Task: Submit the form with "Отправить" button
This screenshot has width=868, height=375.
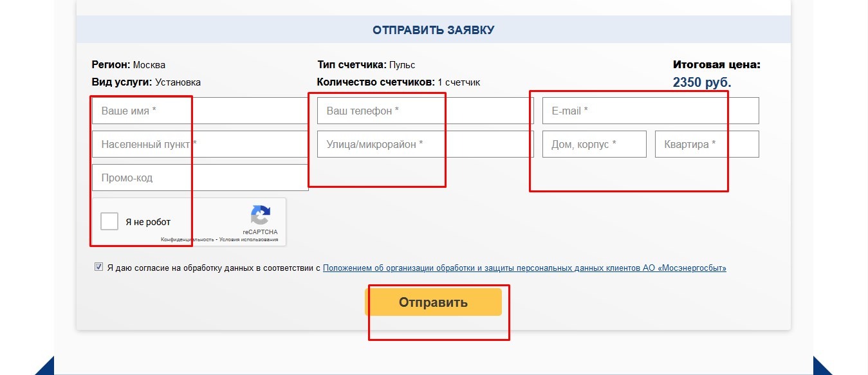Action: point(433,302)
